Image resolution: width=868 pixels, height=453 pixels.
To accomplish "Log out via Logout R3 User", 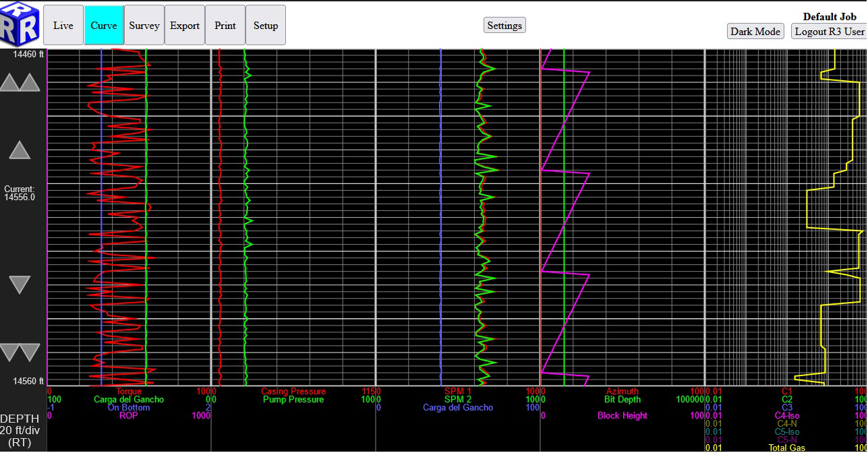I will point(829,32).
